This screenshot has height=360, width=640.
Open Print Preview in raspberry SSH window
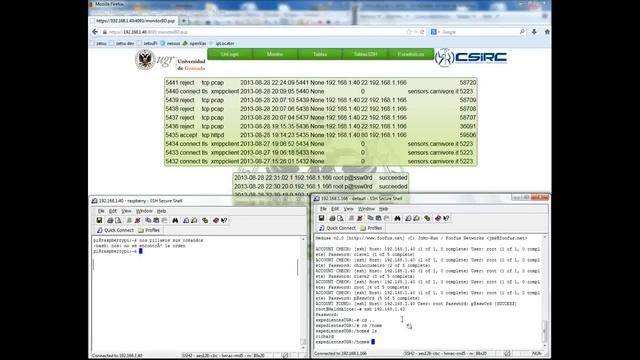coord(118,220)
